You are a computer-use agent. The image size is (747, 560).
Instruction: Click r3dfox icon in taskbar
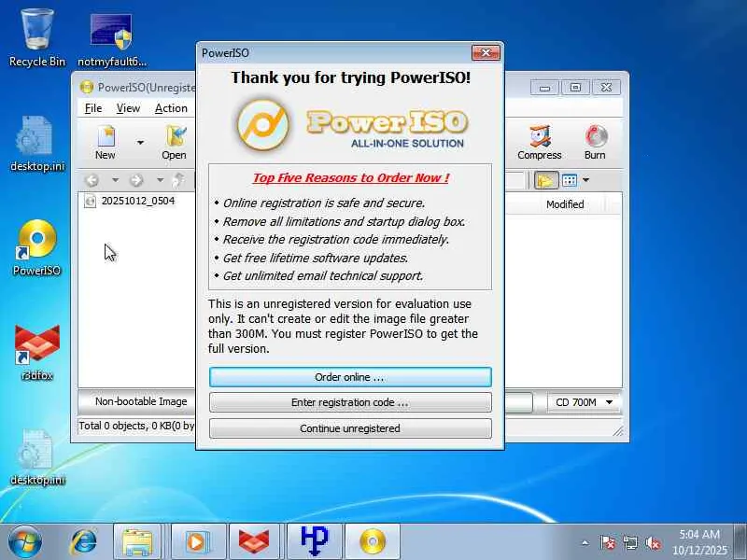point(254,542)
